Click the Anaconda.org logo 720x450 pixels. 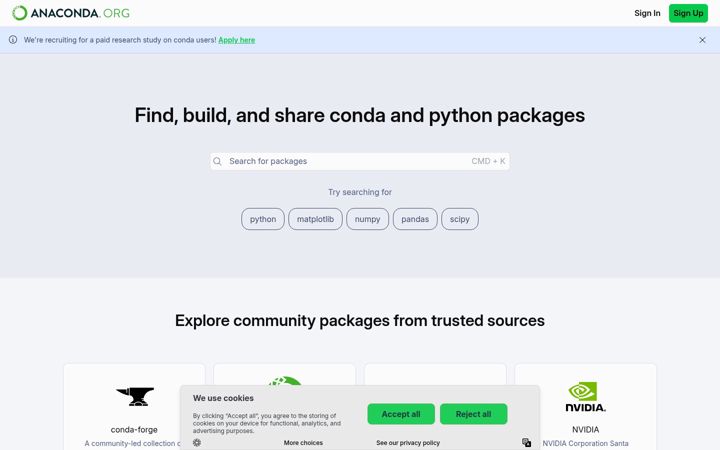[x=71, y=13]
